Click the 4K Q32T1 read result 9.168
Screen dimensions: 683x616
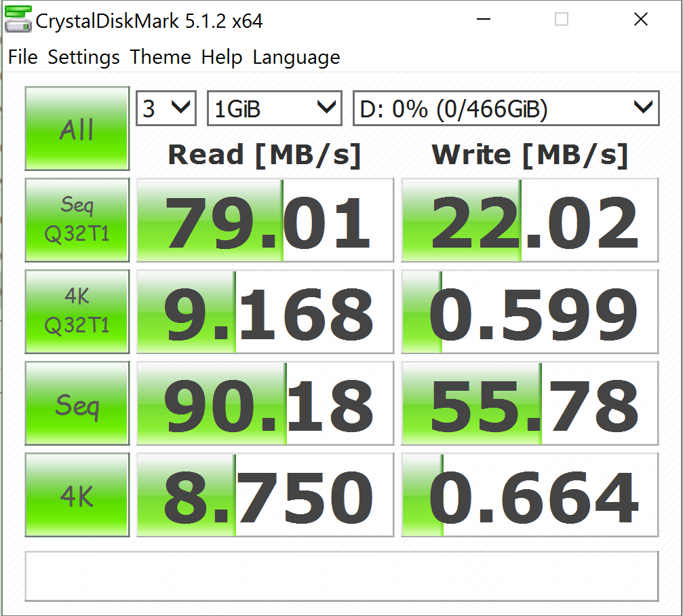click(265, 311)
